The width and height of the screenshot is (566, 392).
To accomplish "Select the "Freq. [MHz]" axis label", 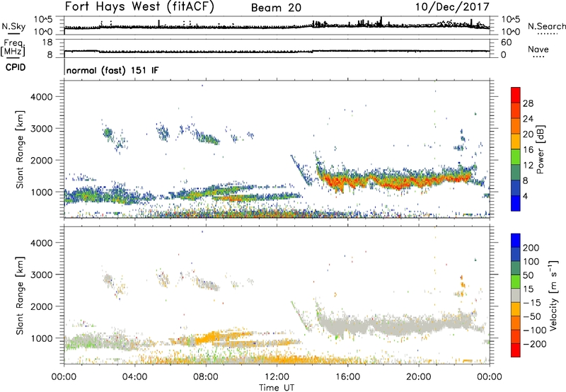I will click(x=13, y=47).
